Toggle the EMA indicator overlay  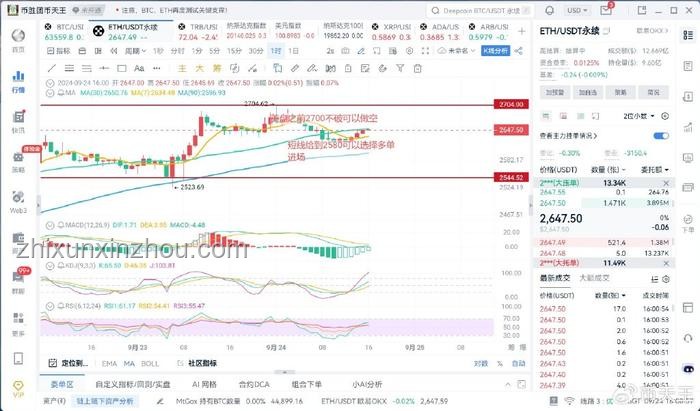point(109,363)
